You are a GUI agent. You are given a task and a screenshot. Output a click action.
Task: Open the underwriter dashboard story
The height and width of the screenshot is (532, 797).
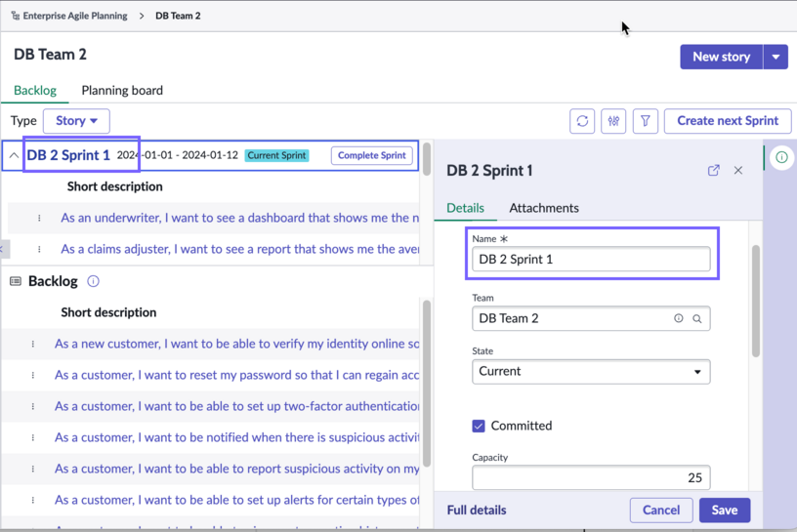coord(240,218)
